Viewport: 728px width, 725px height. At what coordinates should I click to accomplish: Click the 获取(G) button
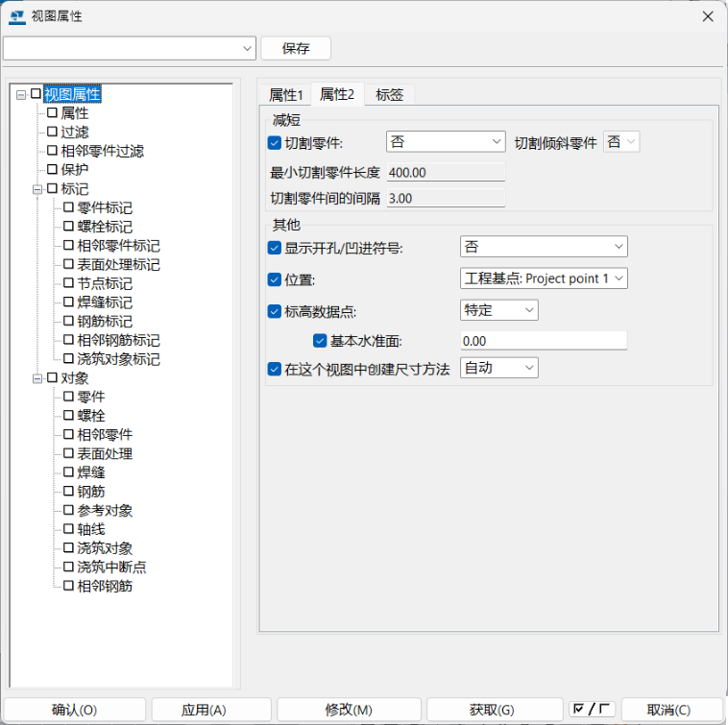(x=495, y=710)
